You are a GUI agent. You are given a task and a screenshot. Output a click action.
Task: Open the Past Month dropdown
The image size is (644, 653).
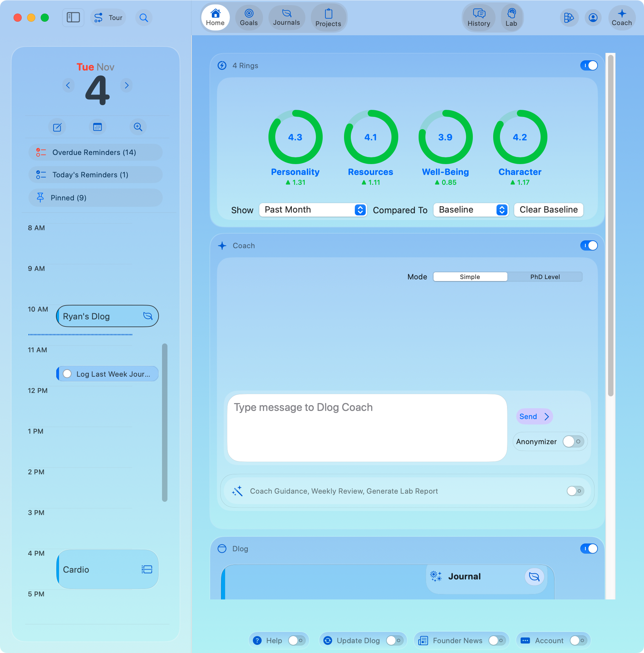313,210
